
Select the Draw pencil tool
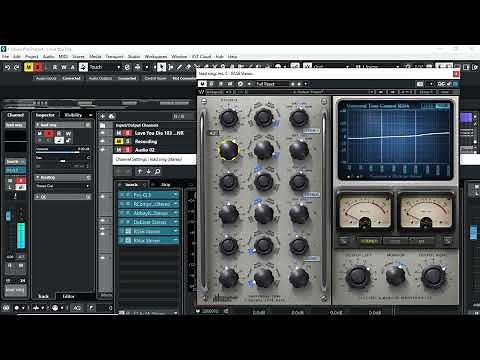[179, 67]
